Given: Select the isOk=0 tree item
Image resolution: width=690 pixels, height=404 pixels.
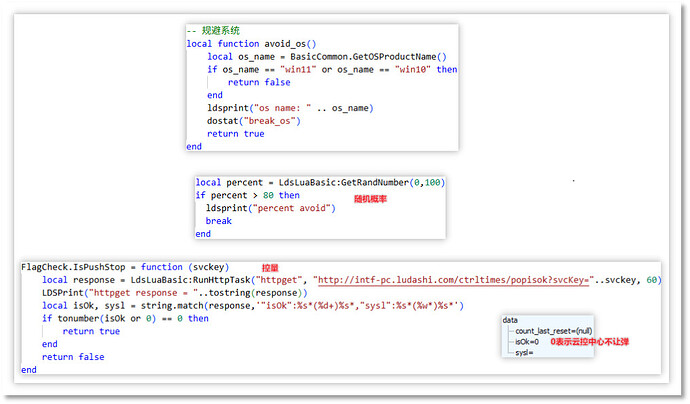Looking at the screenshot, I should pos(527,341).
